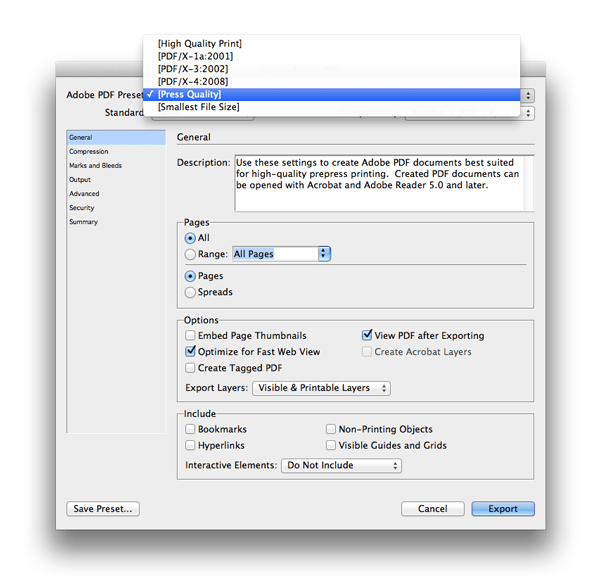Viewport: 600px width, 582px height.
Task: Switch to the Security panel
Action: [x=116, y=208]
